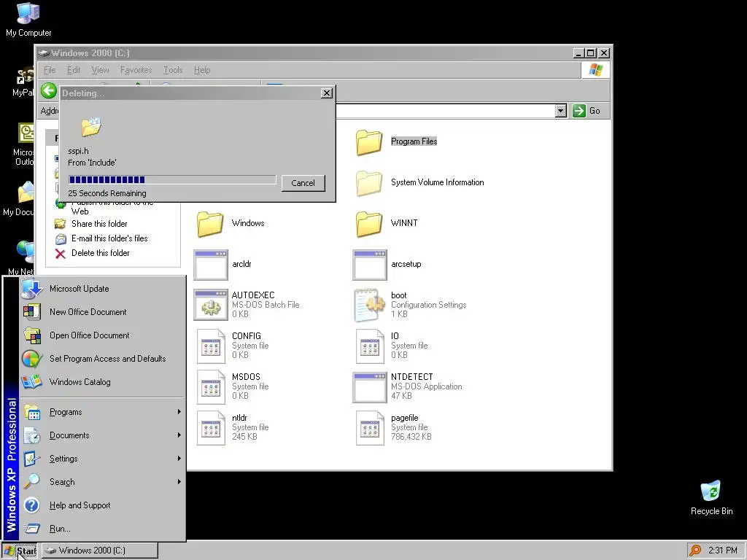Screen dimensions: 747x560
Task: Select the pagefile system file icon
Action: [x=370, y=428]
